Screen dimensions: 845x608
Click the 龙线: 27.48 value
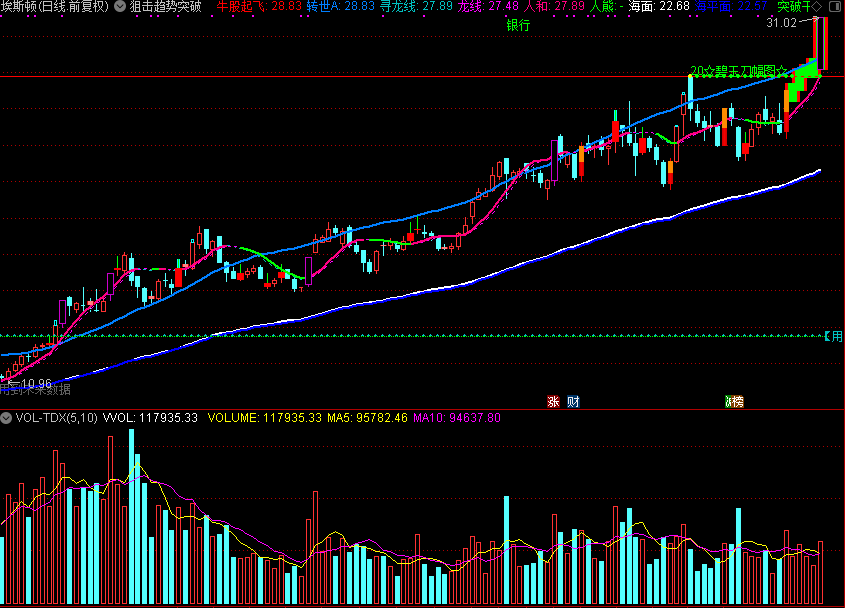tap(488, 6)
